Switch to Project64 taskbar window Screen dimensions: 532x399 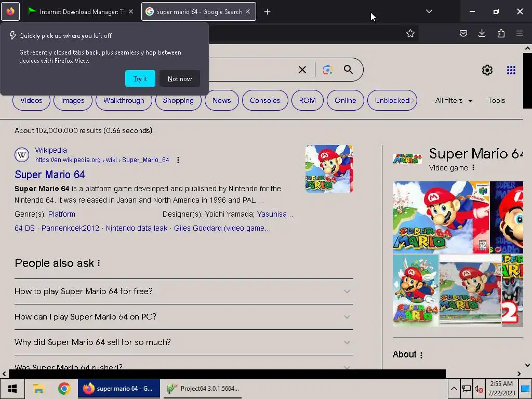pos(203,389)
